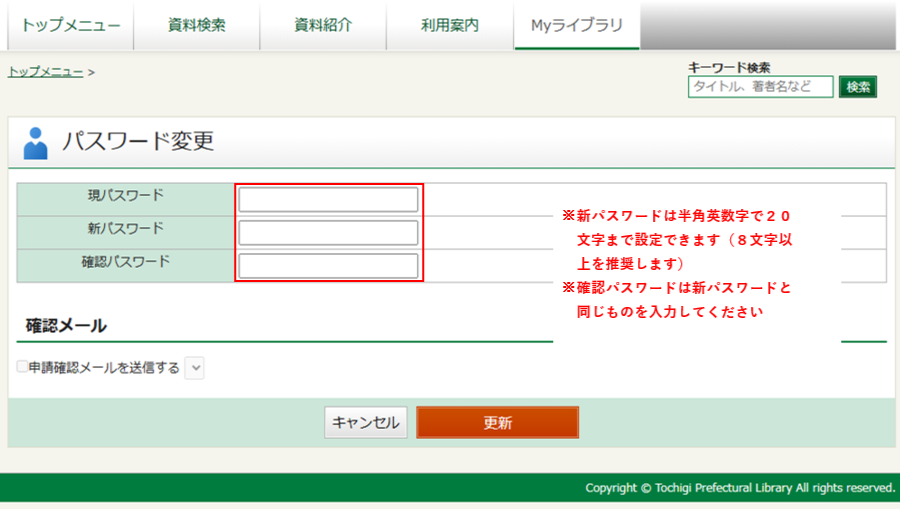Click the Tochigi Prefectural Library copyright text

point(740,488)
